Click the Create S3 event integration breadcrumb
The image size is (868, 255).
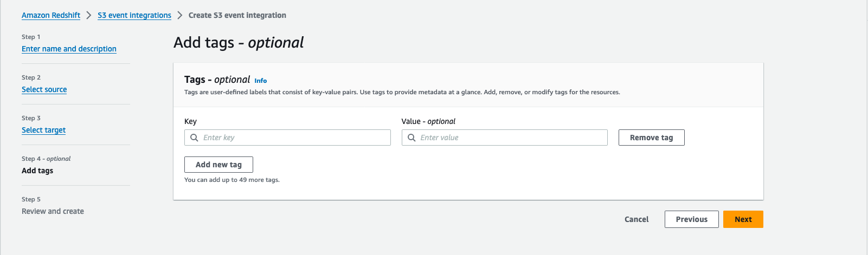click(x=237, y=15)
